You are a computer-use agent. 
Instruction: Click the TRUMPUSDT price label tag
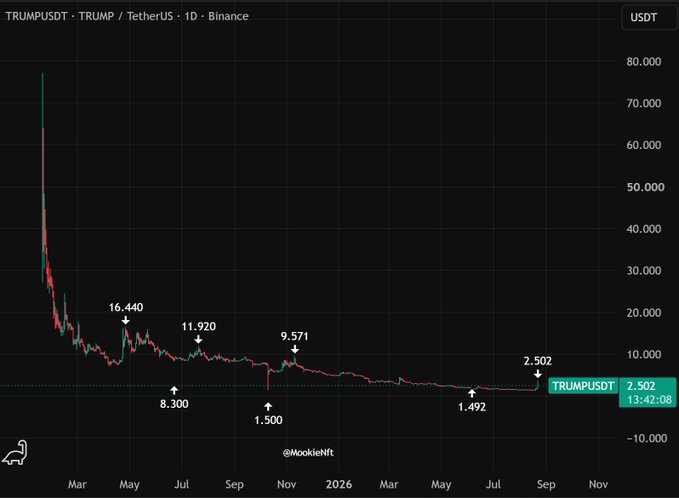click(583, 386)
